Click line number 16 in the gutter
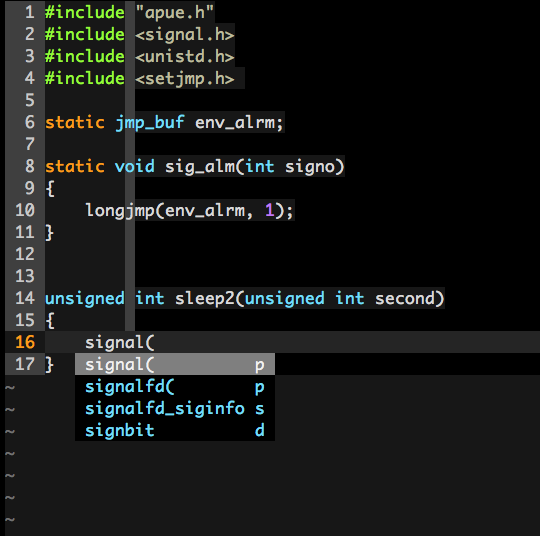Viewport: 540px width, 536px height. [25, 342]
